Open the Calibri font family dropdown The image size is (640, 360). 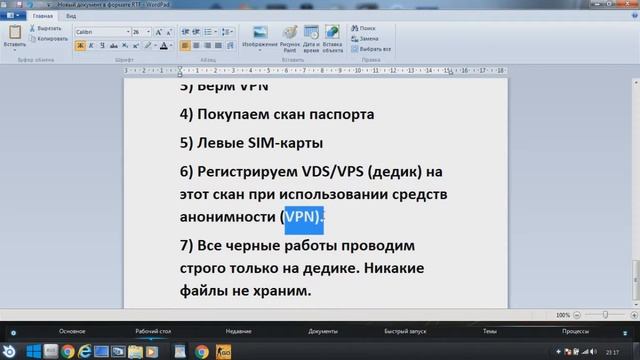pos(128,32)
